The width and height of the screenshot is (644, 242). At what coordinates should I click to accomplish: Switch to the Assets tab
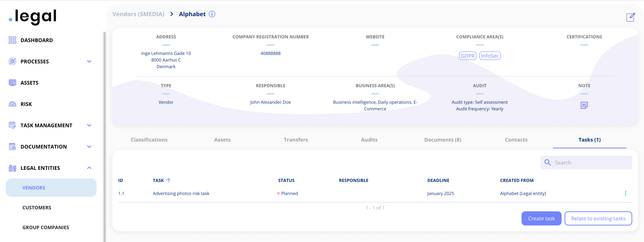222,140
